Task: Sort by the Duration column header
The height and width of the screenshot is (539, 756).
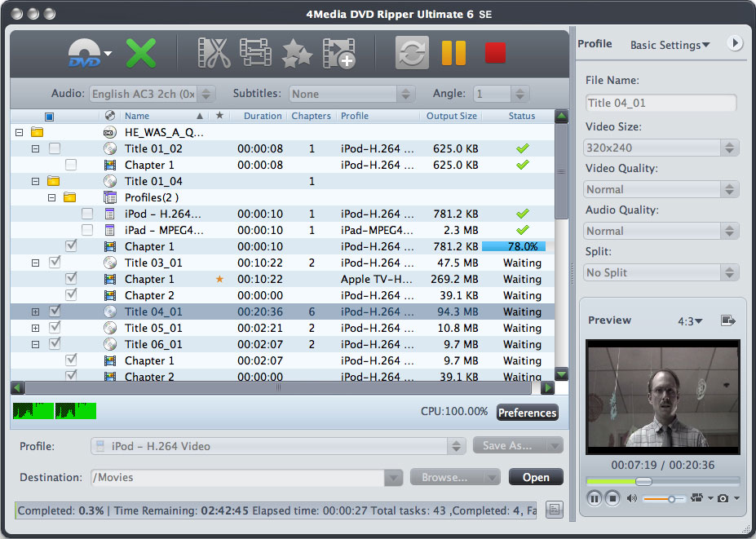Action: tap(263, 116)
